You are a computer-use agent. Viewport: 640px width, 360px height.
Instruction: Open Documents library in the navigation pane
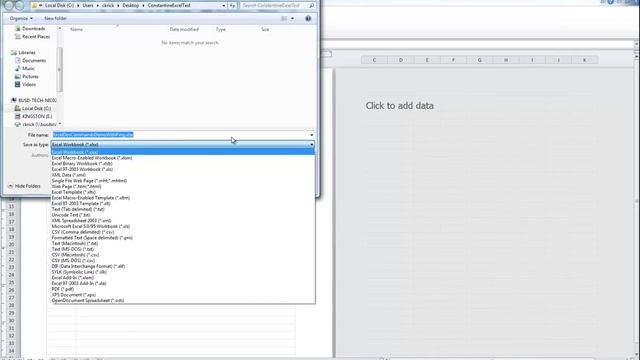pos(34,60)
